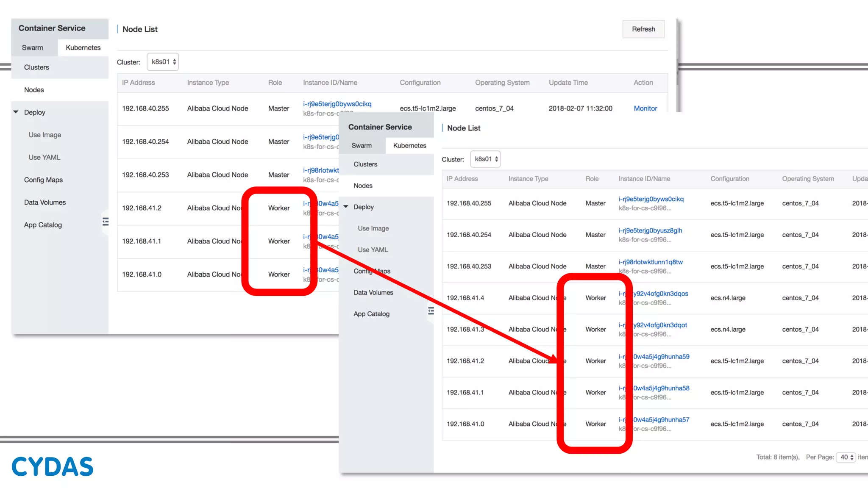
Task: Switch to the Swarm tab in back panel
Action: [33, 47]
